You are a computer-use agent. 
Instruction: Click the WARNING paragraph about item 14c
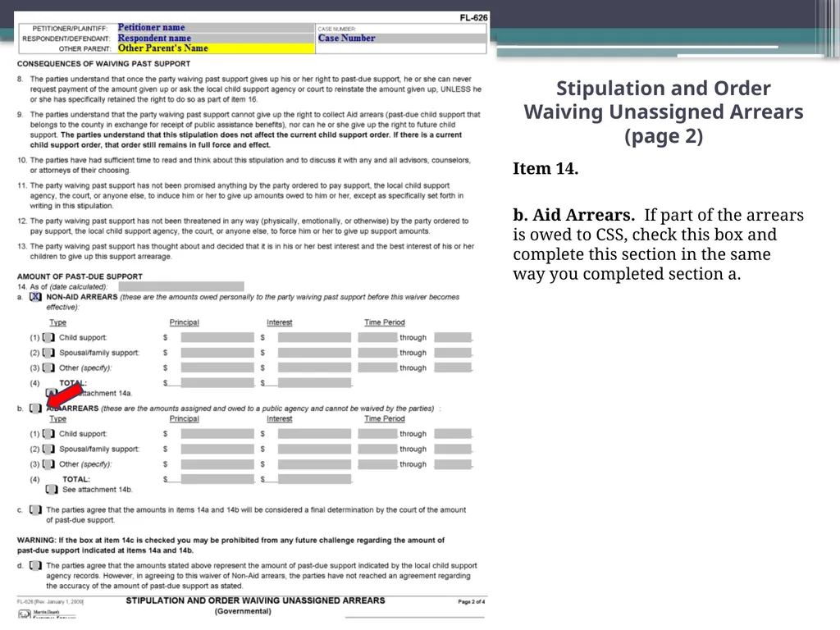click(231, 545)
